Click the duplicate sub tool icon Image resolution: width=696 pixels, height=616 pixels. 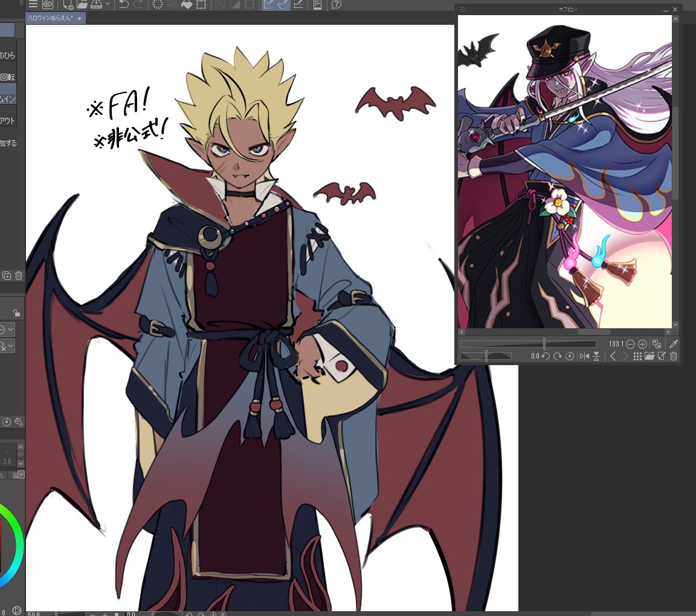[x=7, y=276]
